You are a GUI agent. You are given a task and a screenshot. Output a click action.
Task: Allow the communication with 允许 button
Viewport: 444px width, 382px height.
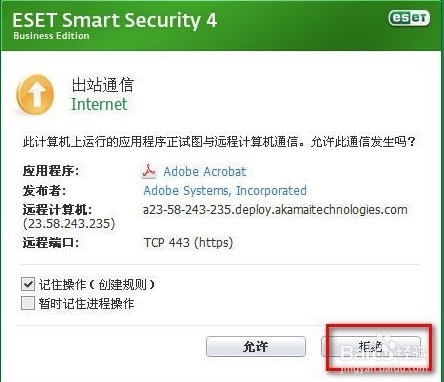coord(256,347)
